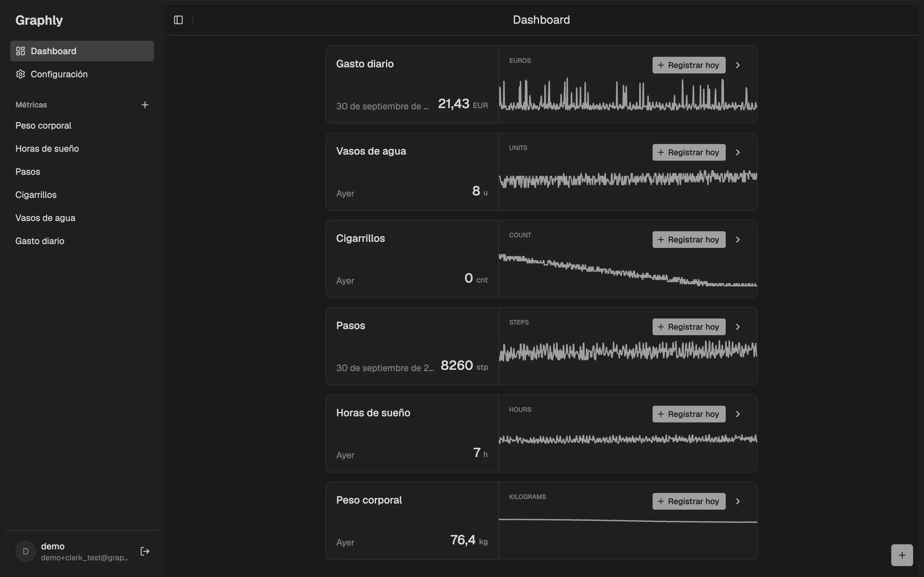The height and width of the screenshot is (577, 924).
Task: Click the COUNT unit label
Action: [x=520, y=235]
